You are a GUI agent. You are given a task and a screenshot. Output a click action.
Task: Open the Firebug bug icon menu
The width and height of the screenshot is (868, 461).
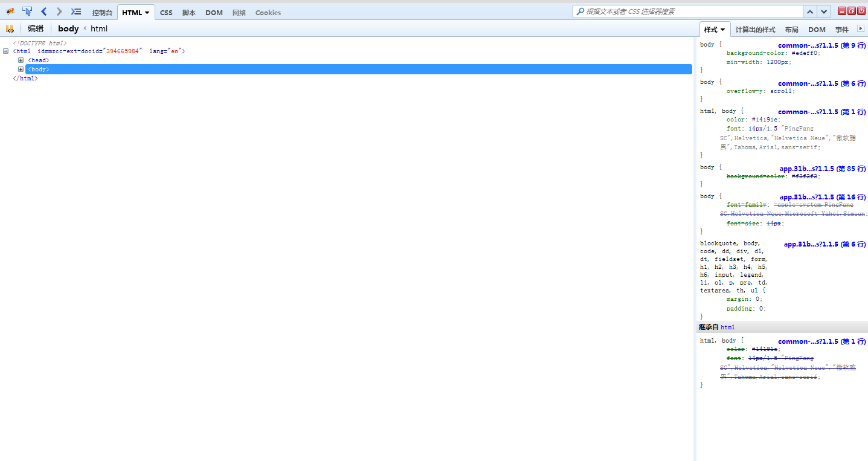[10, 11]
